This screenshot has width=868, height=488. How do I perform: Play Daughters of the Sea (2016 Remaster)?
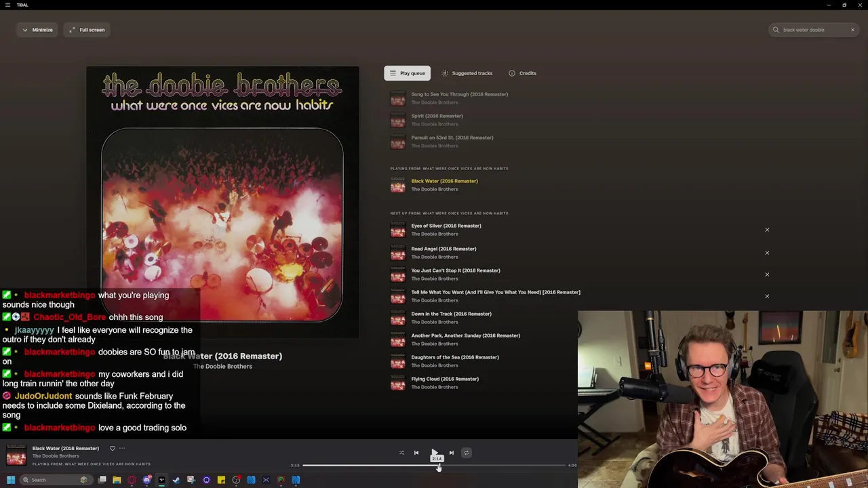454,357
